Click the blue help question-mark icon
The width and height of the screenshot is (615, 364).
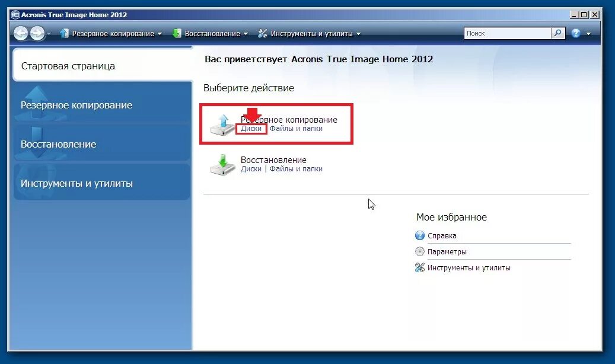coord(576,33)
